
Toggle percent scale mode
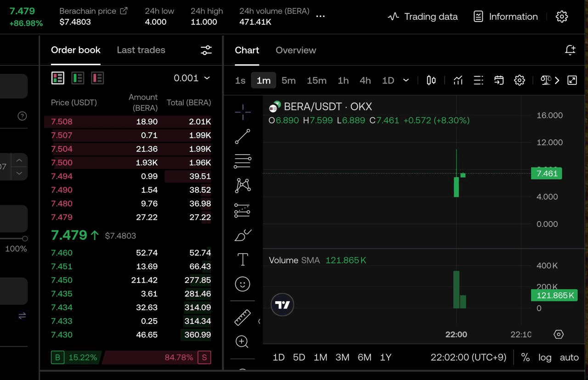point(526,357)
